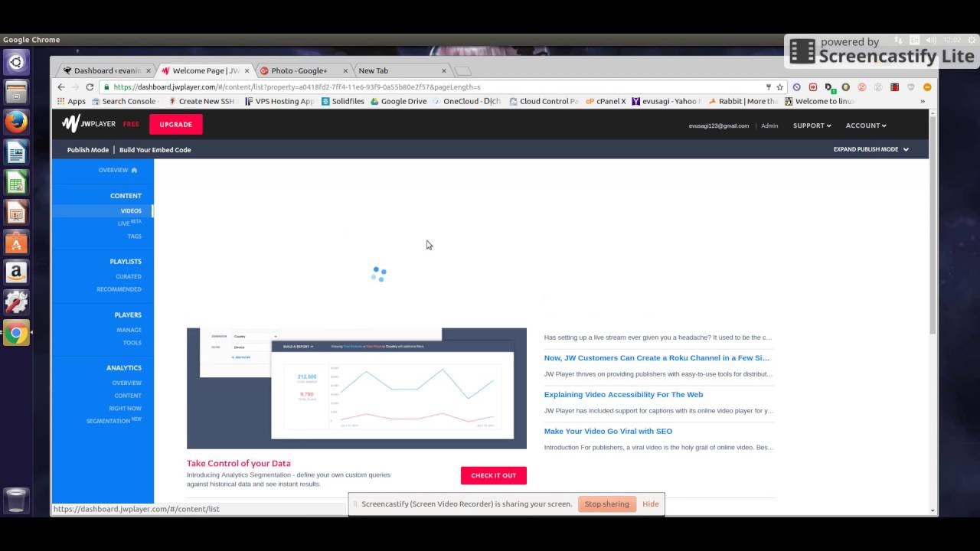The height and width of the screenshot is (551, 980).
Task: Click first red extension icon in toolbar
Action: pyautogui.click(x=813, y=87)
